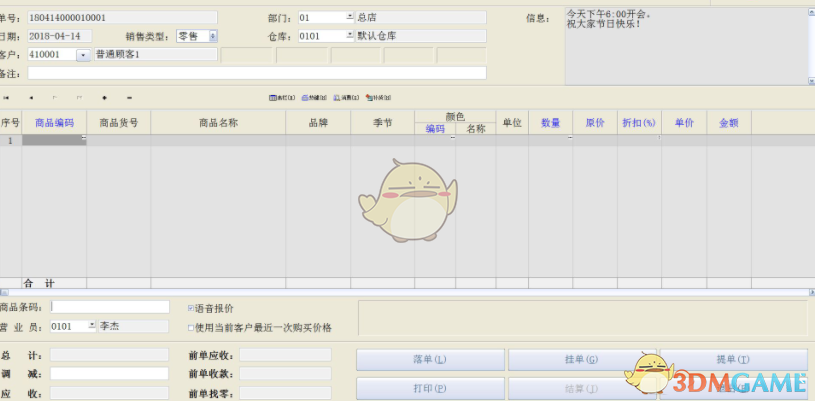Remove a row with the minus icon
Viewport: 817px width, 401px height.
(129, 97)
